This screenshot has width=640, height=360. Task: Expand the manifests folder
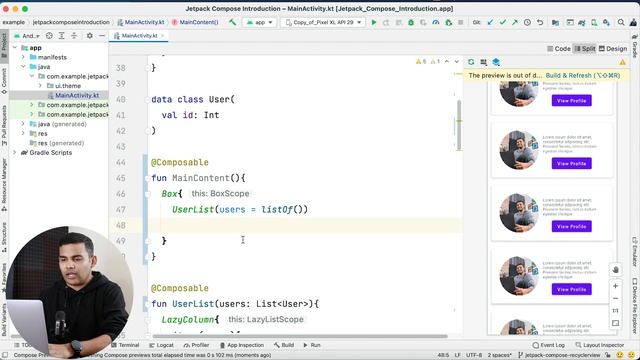[23, 57]
